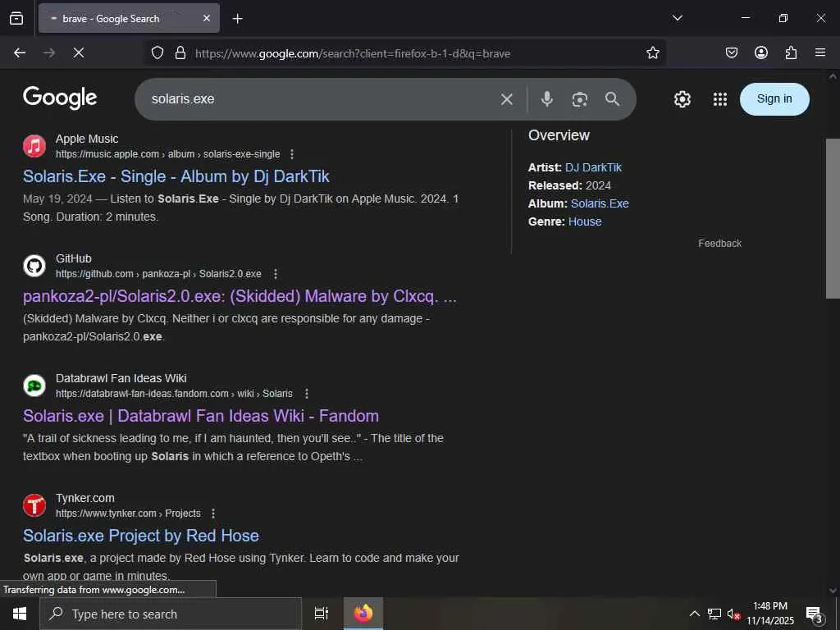Open Google quick settings gear

(x=682, y=99)
